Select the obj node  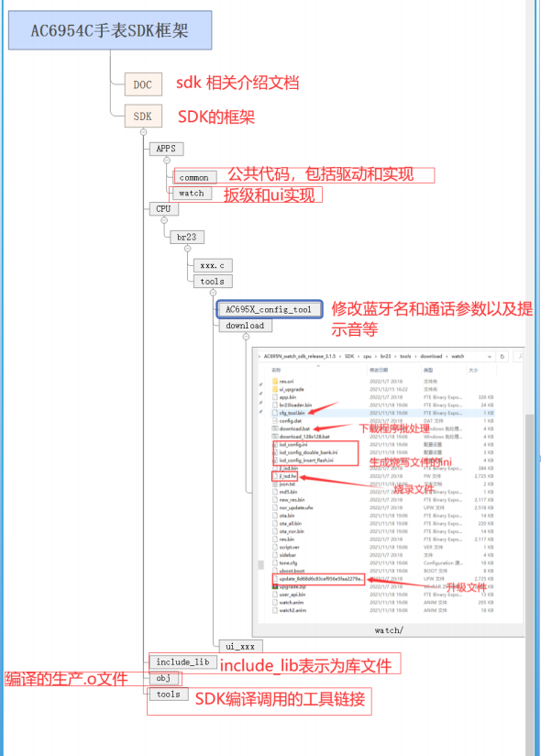[x=163, y=678]
